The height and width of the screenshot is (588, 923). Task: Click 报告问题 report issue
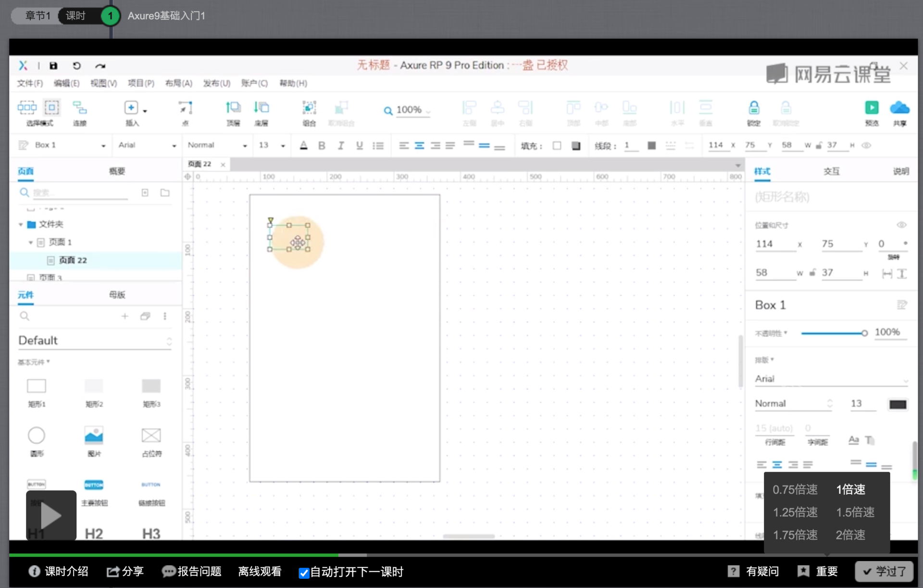191,571
